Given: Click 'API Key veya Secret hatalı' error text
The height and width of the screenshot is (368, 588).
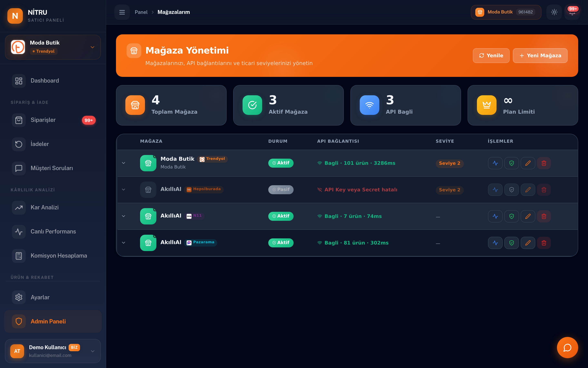Looking at the screenshot, I should point(361,190).
